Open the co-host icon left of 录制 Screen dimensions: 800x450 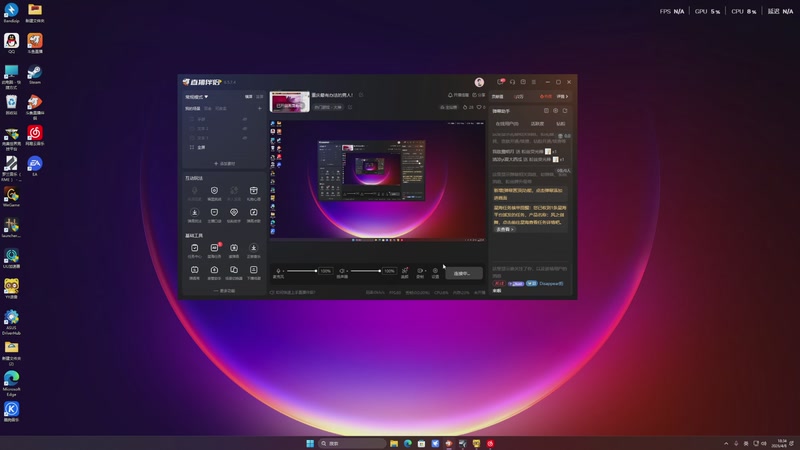405,272
